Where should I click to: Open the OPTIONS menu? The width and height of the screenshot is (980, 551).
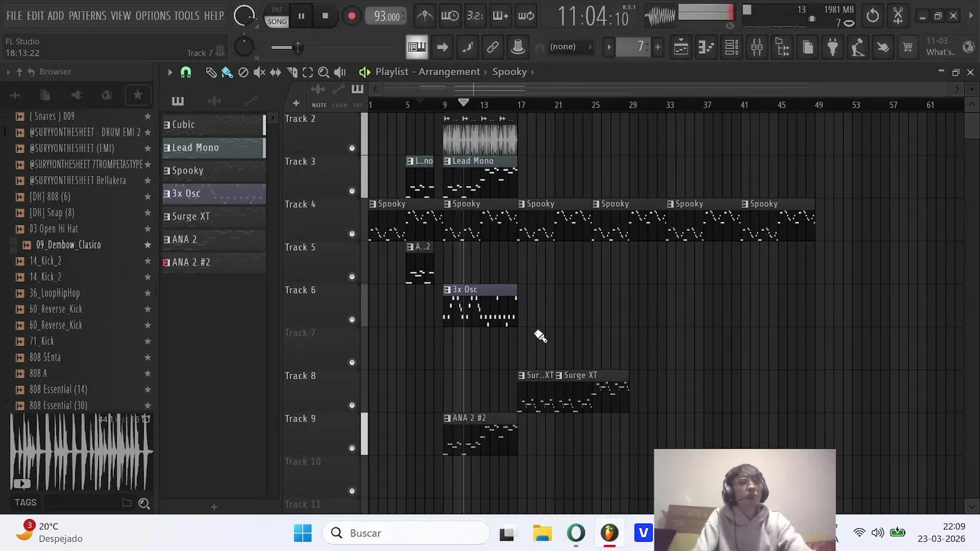[x=153, y=15]
